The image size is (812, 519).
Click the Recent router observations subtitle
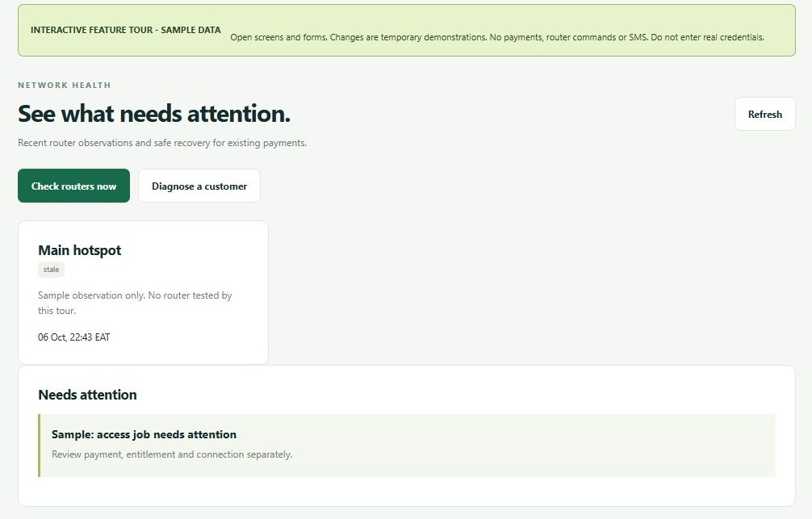(162, 143)
